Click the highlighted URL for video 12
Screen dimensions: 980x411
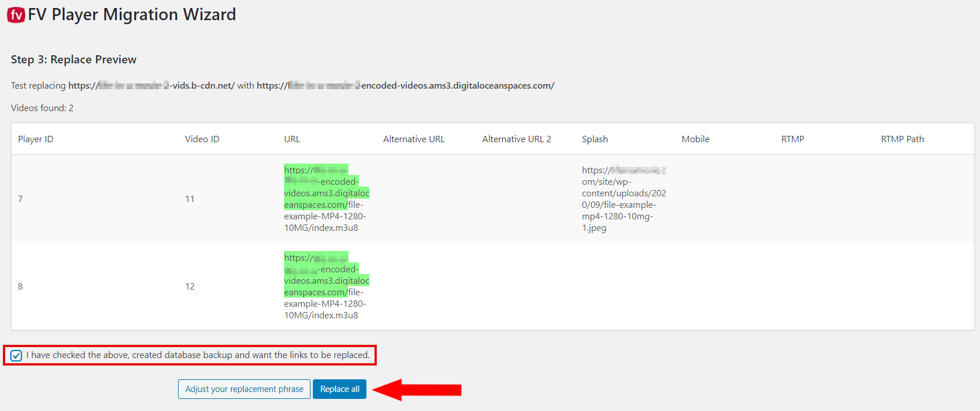pos(327,275)
